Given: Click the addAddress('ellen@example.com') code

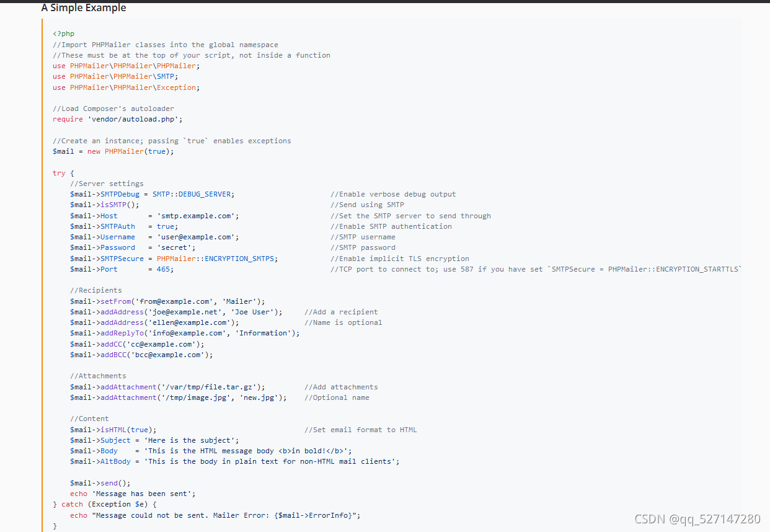Looking at the screenshot, I should tap(154, 322).
